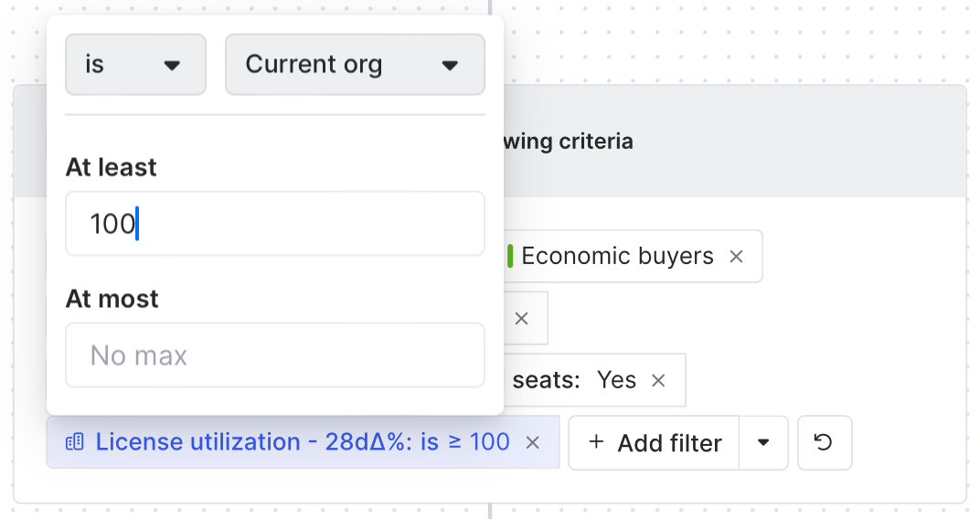Click the At least field containing 100
The image size is (980, 519).
click(x=275, y=224)
